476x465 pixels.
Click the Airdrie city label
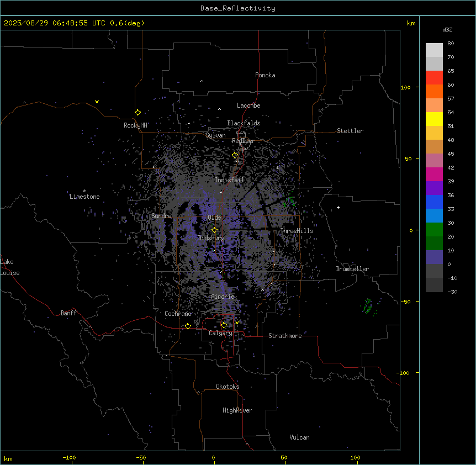pyautogui.click(x=223, y=297)
